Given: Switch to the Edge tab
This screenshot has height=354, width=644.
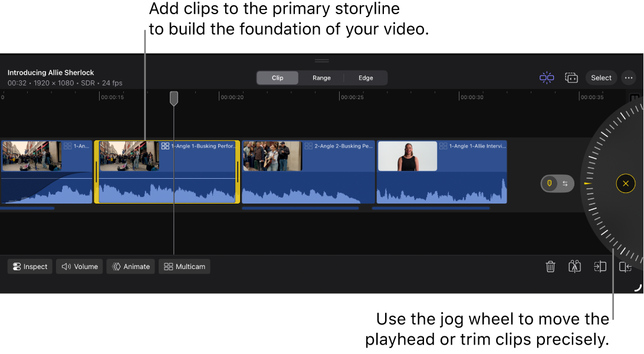Looking at the screenshot, I should click(x=366, y=77).
